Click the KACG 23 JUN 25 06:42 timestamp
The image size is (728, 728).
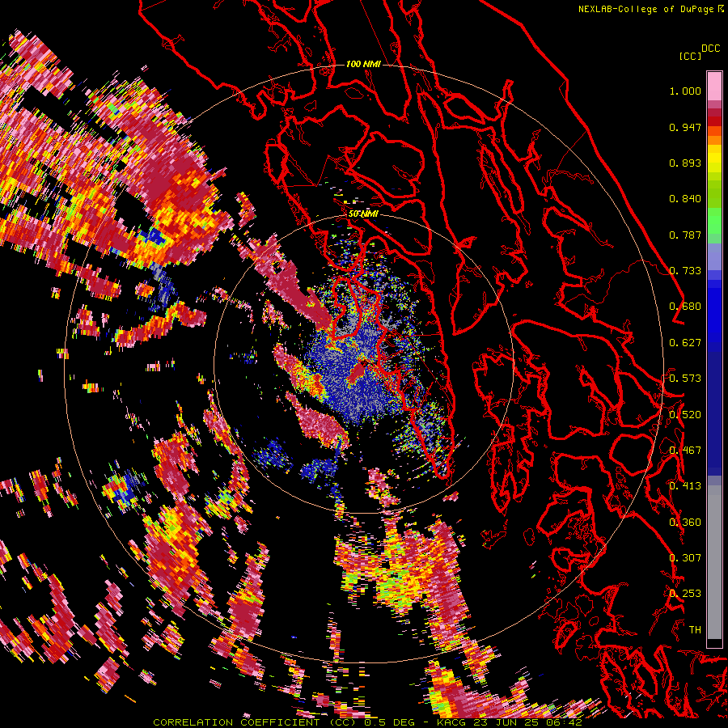click(x=510, y=722)
